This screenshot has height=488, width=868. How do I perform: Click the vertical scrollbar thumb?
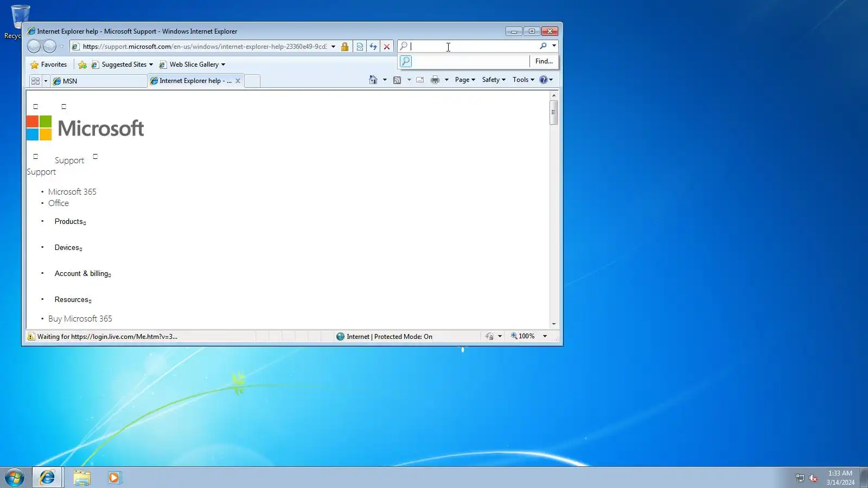click(x=553, y=113)
